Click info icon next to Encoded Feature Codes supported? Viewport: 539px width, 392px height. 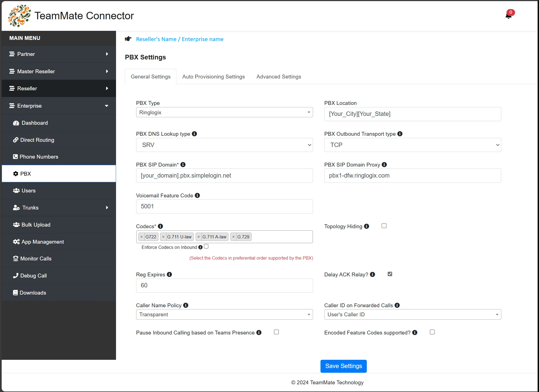415,333
